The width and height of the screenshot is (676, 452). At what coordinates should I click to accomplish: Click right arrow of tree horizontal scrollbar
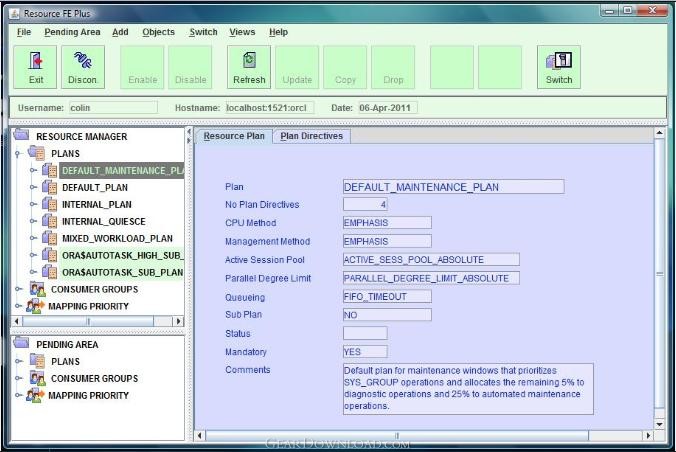pyautogui.click(x=178, y=321)
